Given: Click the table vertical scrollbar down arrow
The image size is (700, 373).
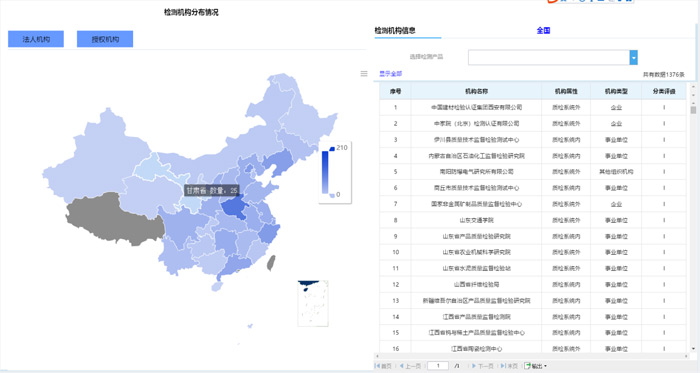Looking at the screenshot, I should coord(693,349).
